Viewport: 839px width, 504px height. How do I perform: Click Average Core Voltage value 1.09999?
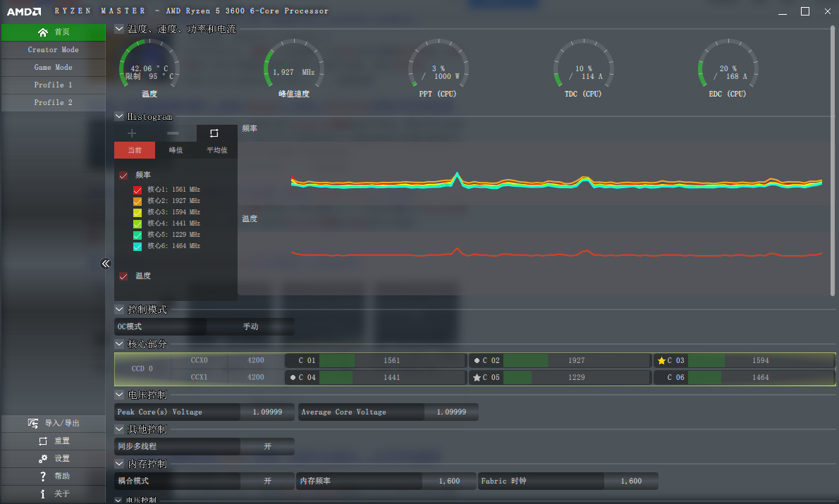452,412
